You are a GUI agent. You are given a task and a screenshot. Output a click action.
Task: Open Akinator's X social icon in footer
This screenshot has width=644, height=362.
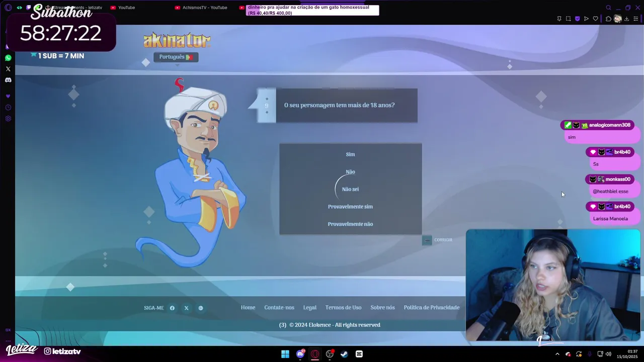(186, 308)
